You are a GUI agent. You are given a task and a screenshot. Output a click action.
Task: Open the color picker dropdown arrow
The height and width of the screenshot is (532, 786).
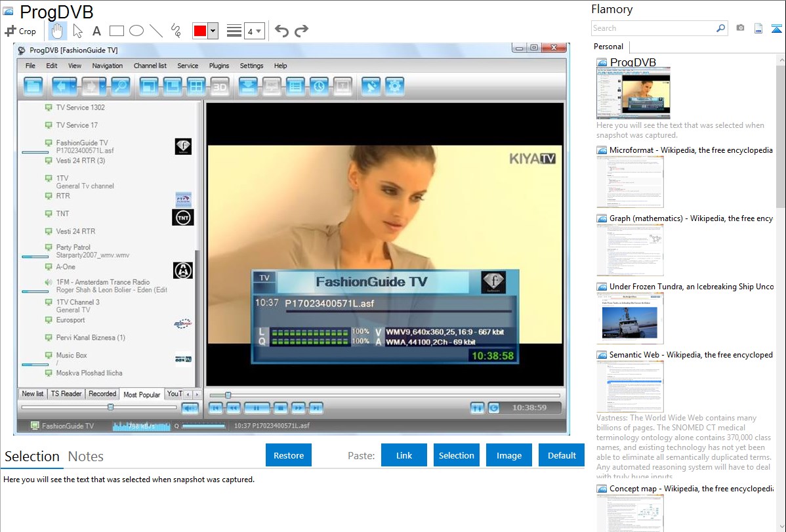pyautogui.click(x=213, y=31)
